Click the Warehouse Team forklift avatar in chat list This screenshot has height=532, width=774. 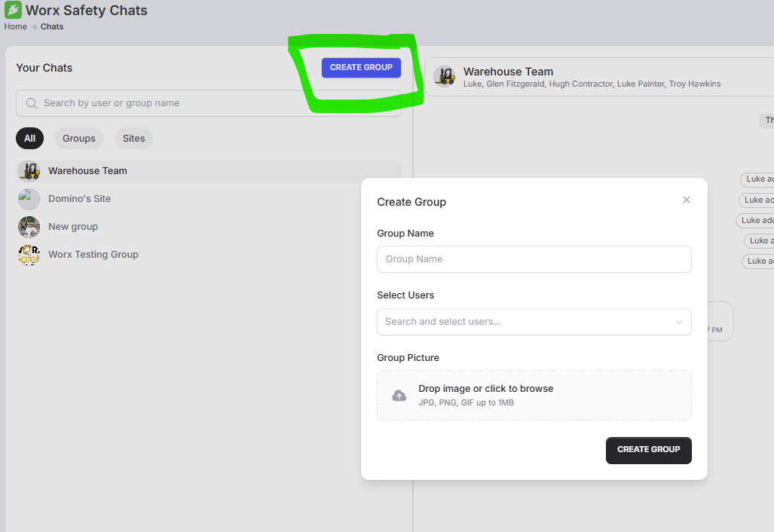point(29,171)
